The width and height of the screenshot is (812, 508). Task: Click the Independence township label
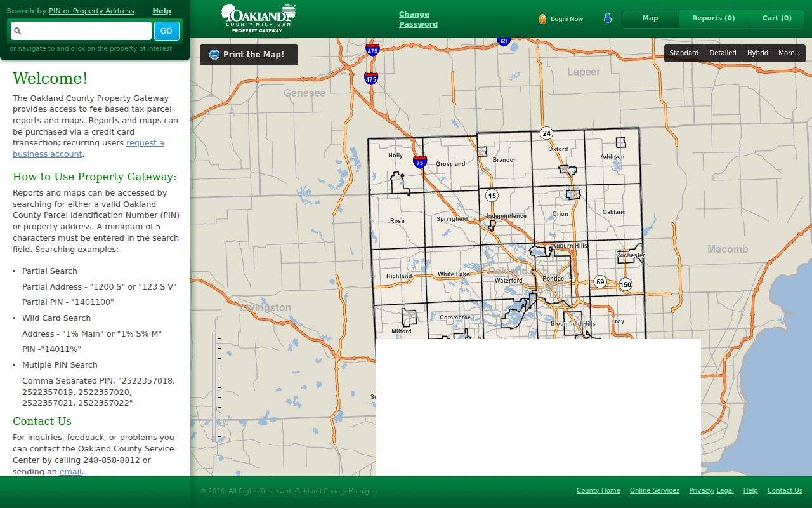pos(507,216)
